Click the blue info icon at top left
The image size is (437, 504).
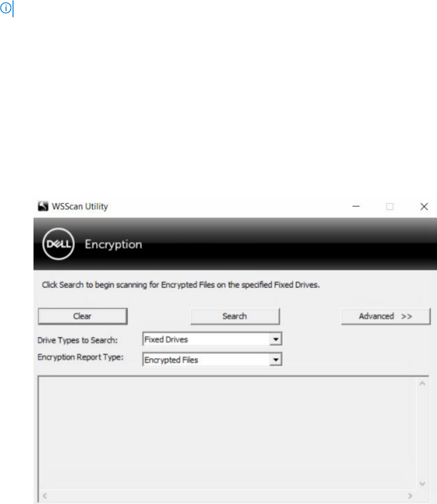pyautogui.click(x=6, y=8)
